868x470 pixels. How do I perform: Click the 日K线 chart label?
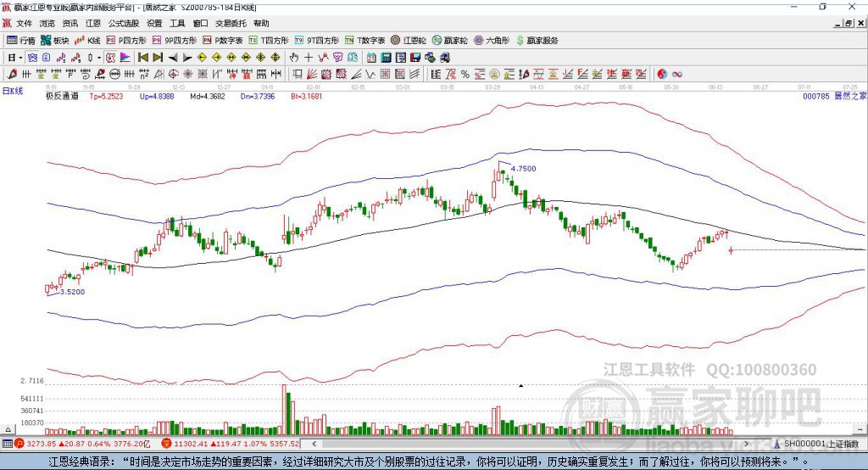coord(13,91)
